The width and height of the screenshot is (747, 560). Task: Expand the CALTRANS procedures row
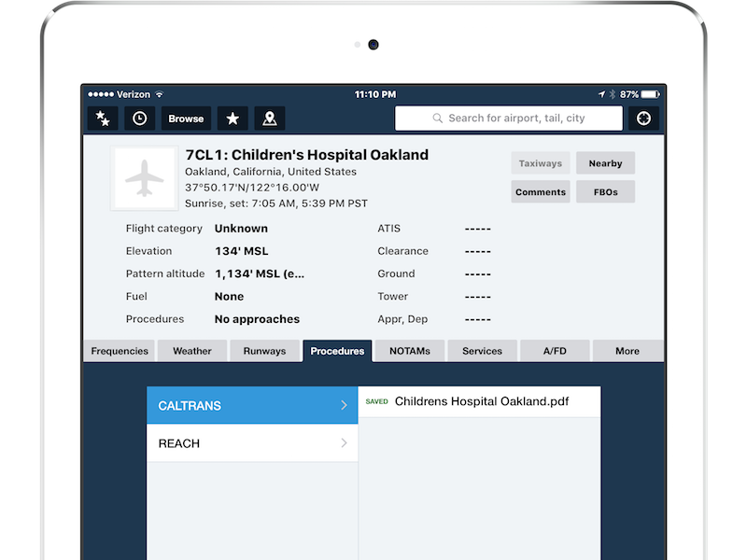coord(252,406)
